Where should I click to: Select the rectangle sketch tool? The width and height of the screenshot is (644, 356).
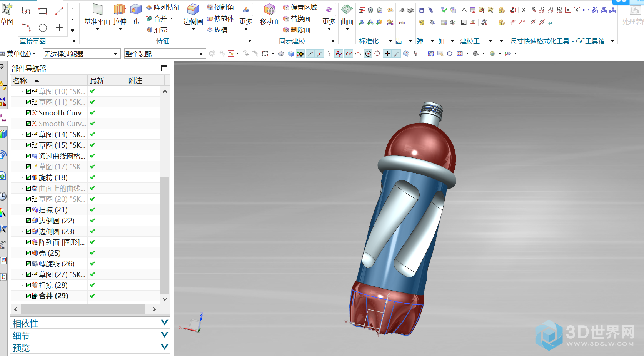pos(43,11)
